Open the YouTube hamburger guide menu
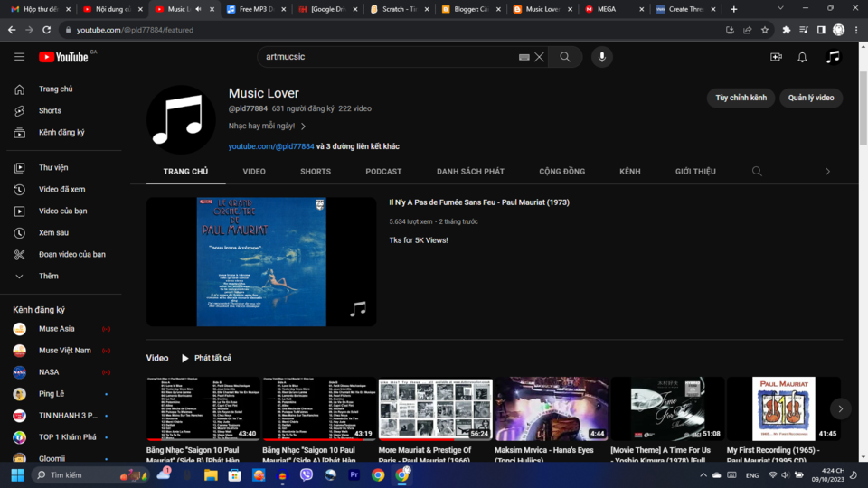The width and height of the screenshot is (868, 488). [19, 57]
